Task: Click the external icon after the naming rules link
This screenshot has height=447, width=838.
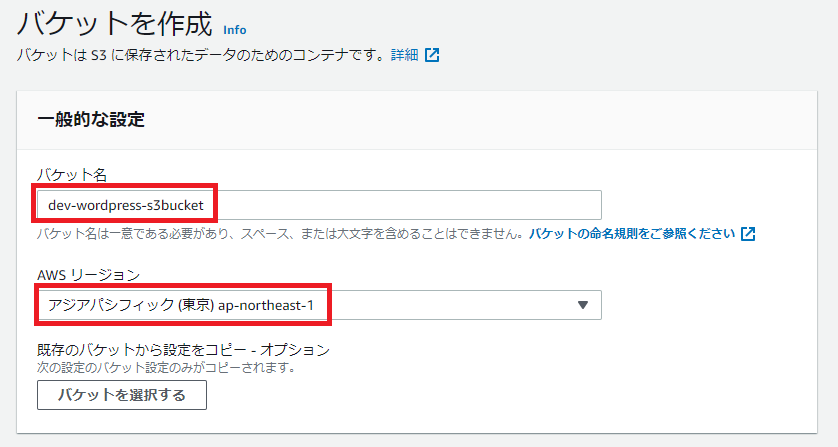Action: (x=748, y=234)
